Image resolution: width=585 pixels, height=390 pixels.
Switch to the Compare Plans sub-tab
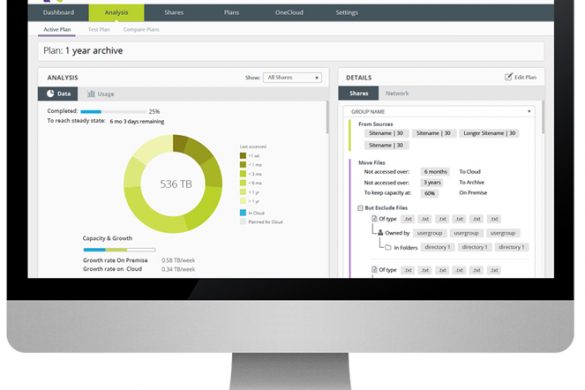pos(141,29)
